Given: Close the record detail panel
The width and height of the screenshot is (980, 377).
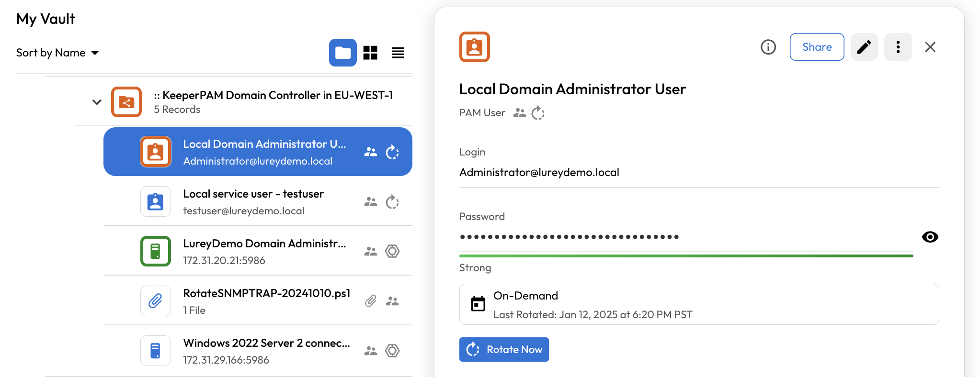Looking at the screenshot, I should (x=930, y=47).
